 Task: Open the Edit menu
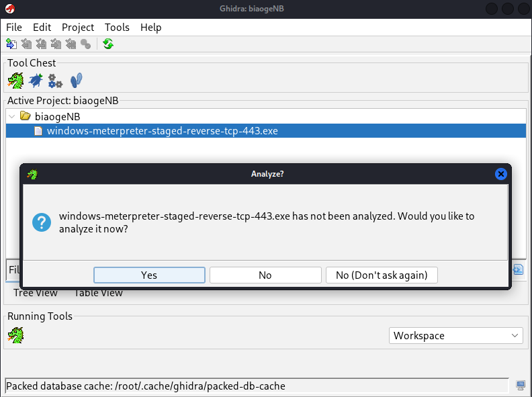point(42,27)
